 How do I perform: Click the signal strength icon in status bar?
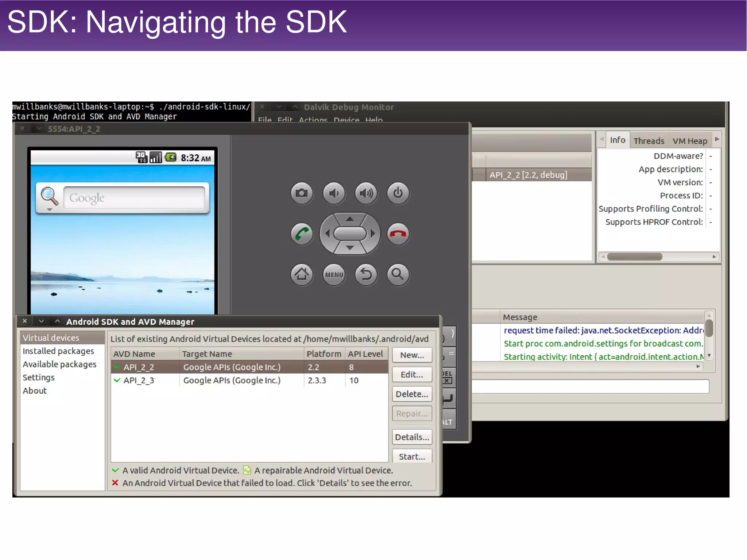point(156,157)
